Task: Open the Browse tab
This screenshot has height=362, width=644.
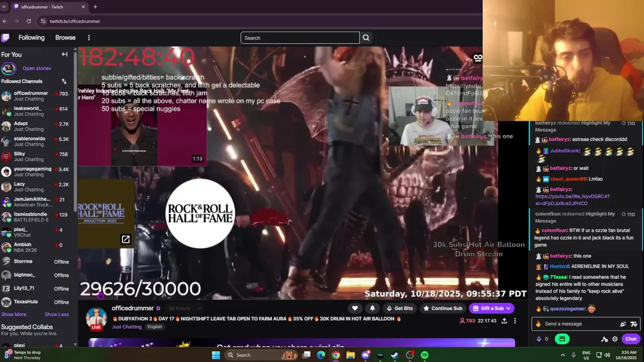Action: tap(65, 38)
